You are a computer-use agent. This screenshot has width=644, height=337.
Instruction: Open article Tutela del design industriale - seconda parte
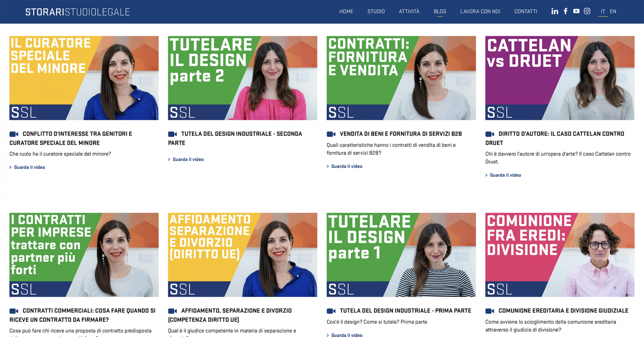point(235,138)
